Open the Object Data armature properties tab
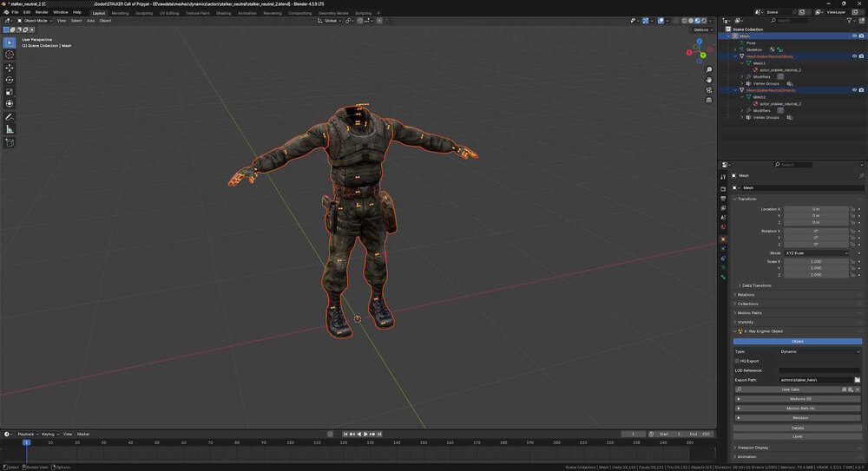Image resolution: width=868 pixels, height=471 pixels. (723, 267)
